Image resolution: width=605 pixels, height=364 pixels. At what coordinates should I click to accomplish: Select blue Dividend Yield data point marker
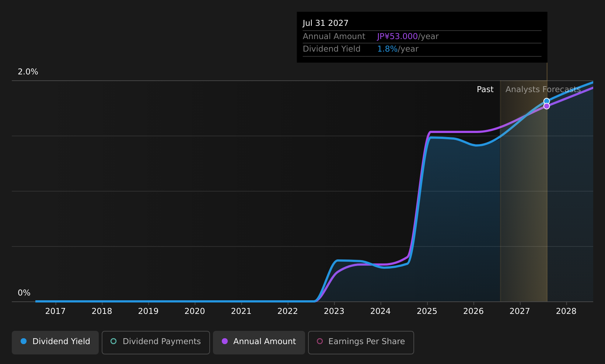[546, 101]
